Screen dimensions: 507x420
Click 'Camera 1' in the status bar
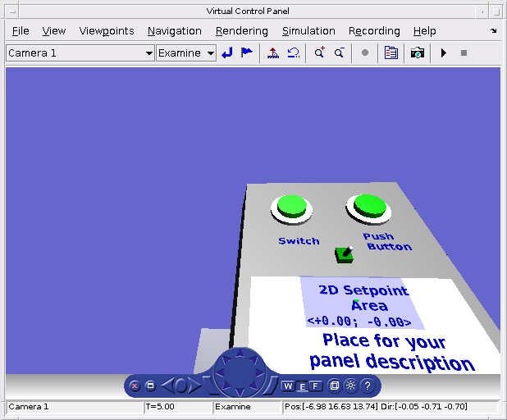(x=29, y=406)
